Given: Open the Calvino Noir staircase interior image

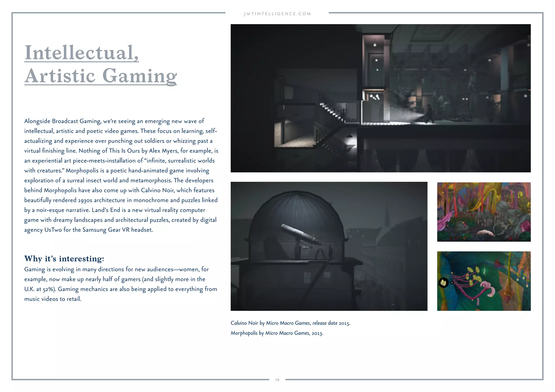Looking at the screenshot, I should pyautogui.click(x=380, y=98).
